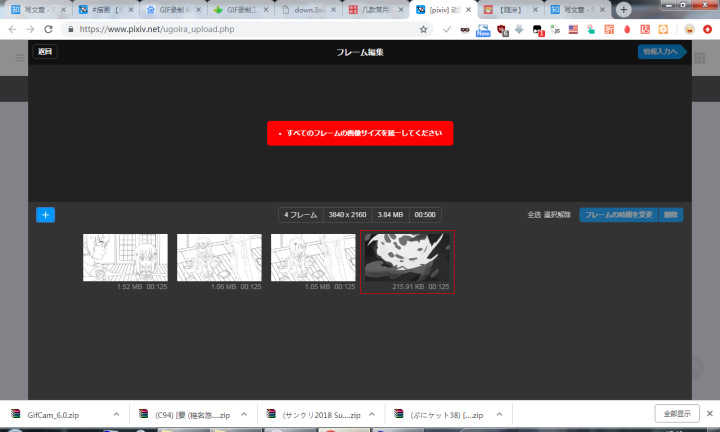This screenshot has height=432, width=720.
Task: Expand the GifCam_6.0.zip download options
Action: (x=116, y=415)
